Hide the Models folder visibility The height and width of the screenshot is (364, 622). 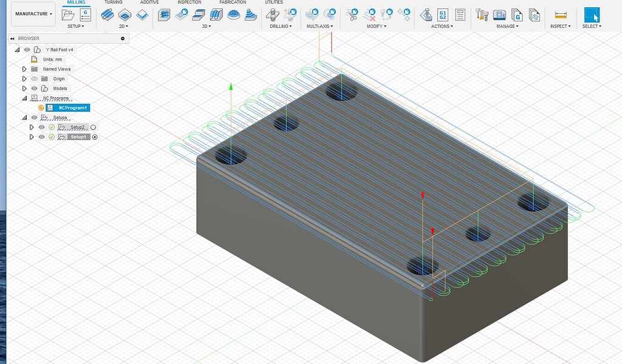click(33, 88)
